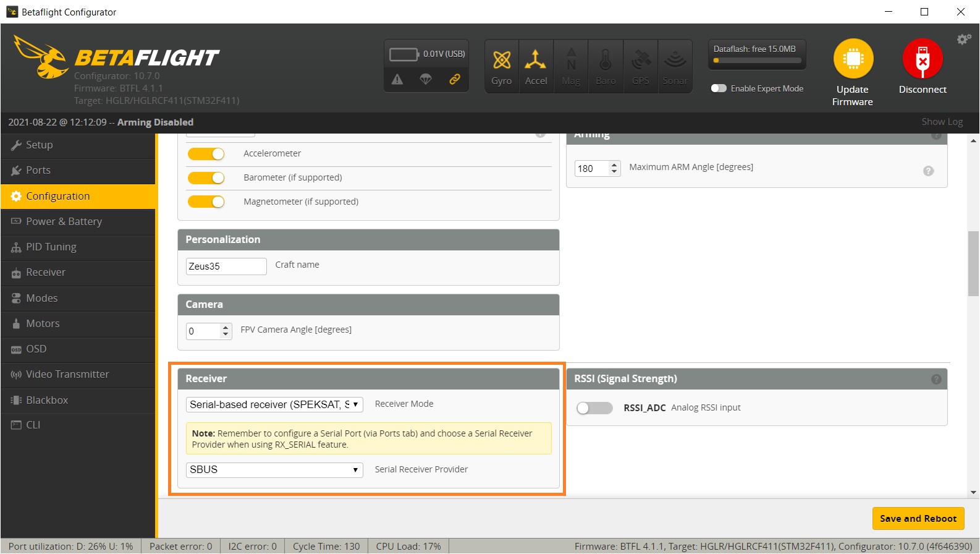
Task: Click the link connection status icon
Action: pos(455,79)
